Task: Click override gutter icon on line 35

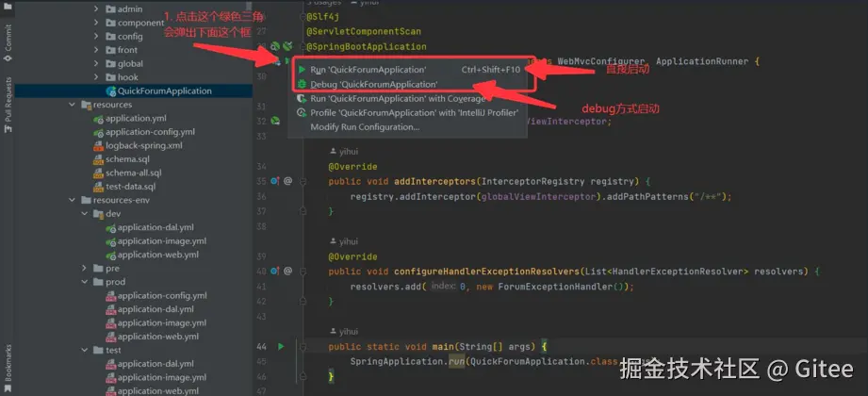Action: click(275, 180)
